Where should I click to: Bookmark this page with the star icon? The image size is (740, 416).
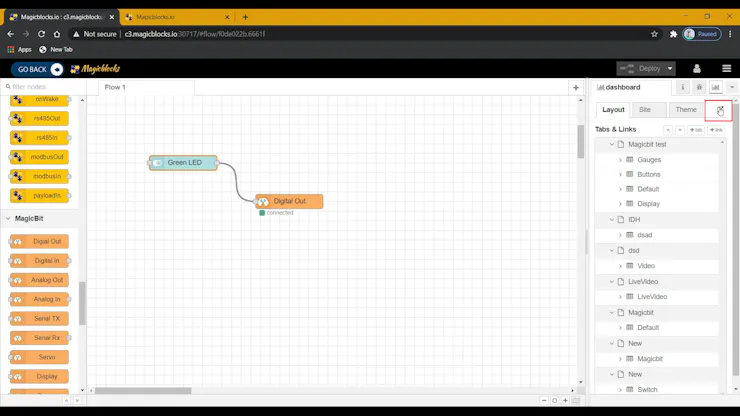(654, 34)
